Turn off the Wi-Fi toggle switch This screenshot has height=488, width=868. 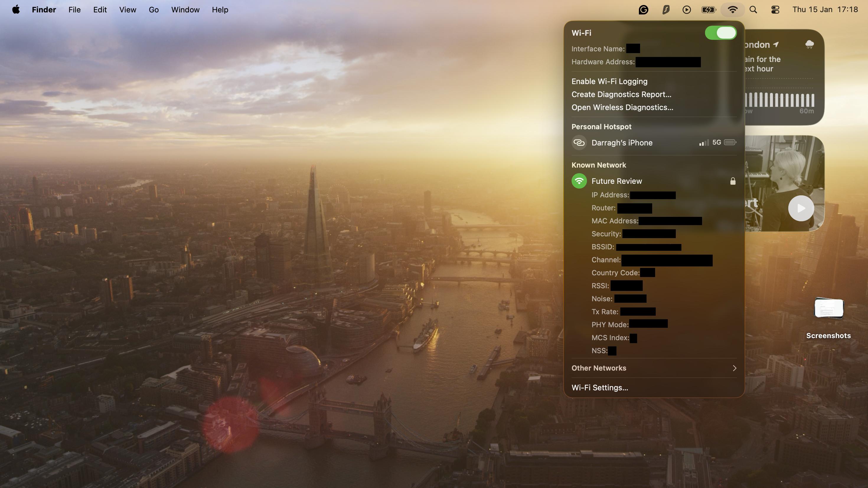(721, 33)
